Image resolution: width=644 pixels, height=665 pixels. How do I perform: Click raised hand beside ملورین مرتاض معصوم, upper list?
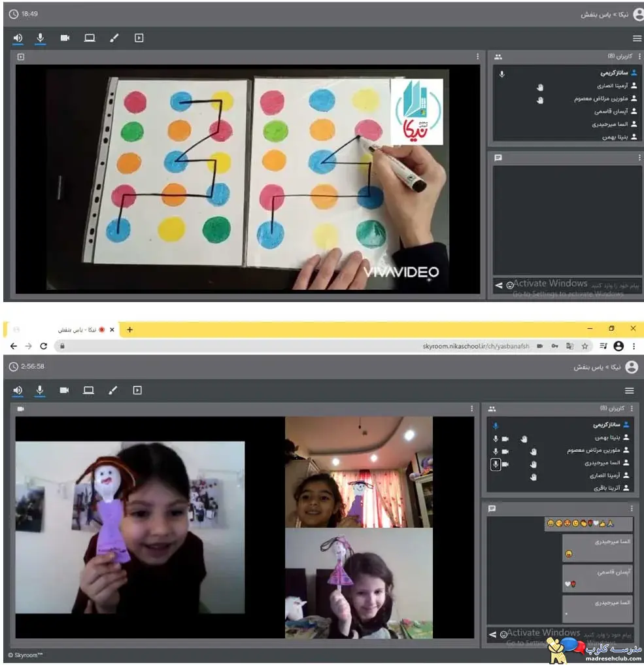pyautogui.click(x=539, y=100)
